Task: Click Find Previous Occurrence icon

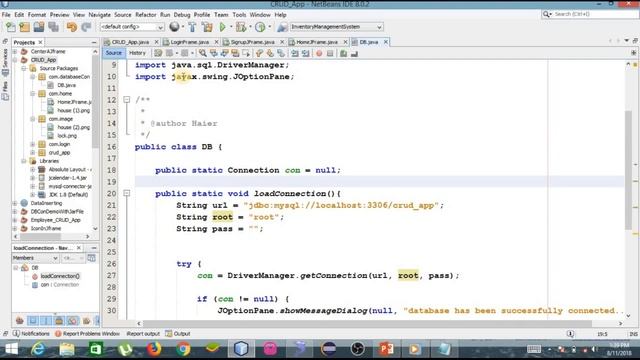Action: pyautogui.click(x=213, y=53)
